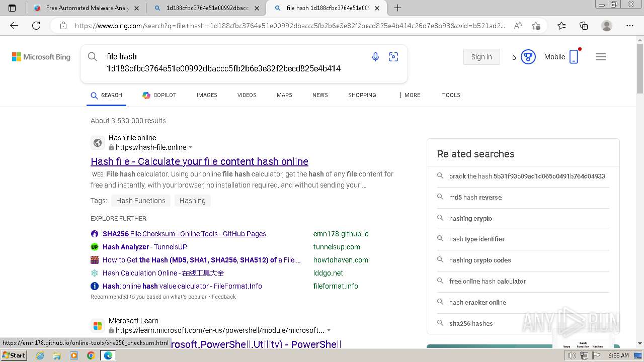
Task: Open File Explorer from taskbar
Action: pyautogui.click(x=57, y=355)
